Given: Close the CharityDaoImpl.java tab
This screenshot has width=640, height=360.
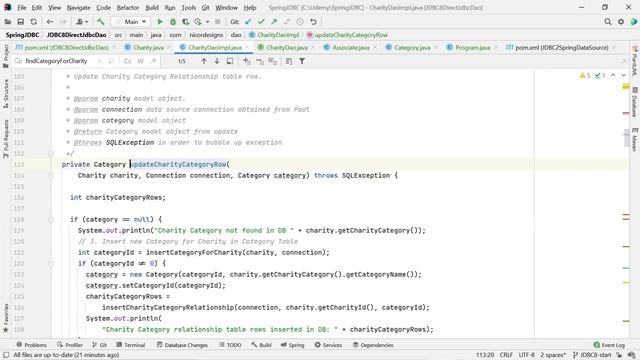Looking at the screenshot, I should pyautogui.click(x=247, y=48).
